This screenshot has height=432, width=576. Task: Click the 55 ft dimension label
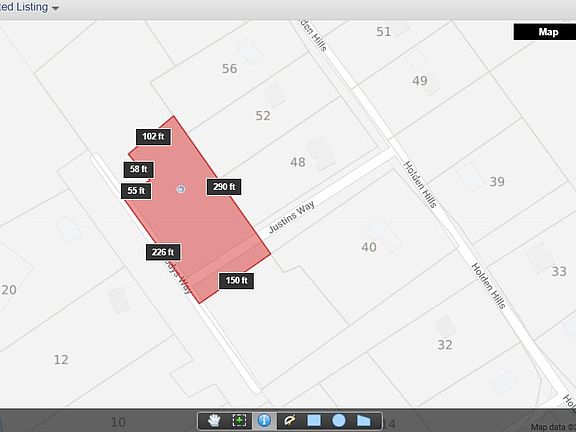pos(136,191)
